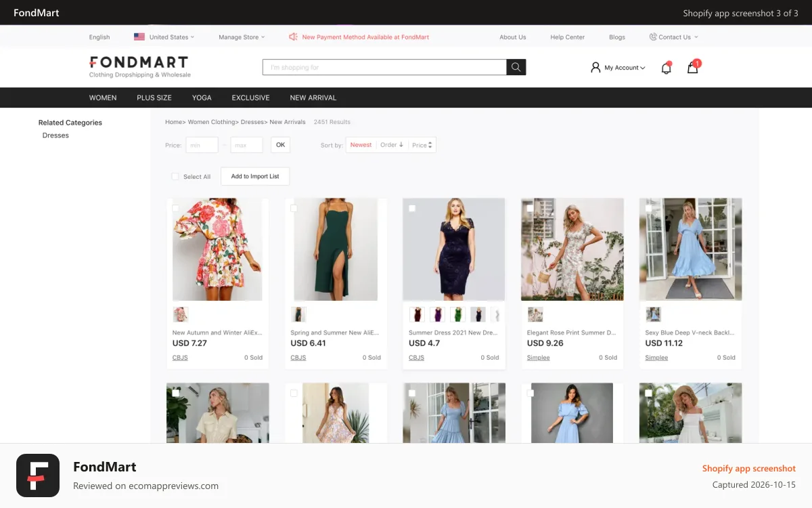Click the CBJS supplier link under Summer Dress 2021
Screen dimensions: 812x508
click(x=417, y=358)
